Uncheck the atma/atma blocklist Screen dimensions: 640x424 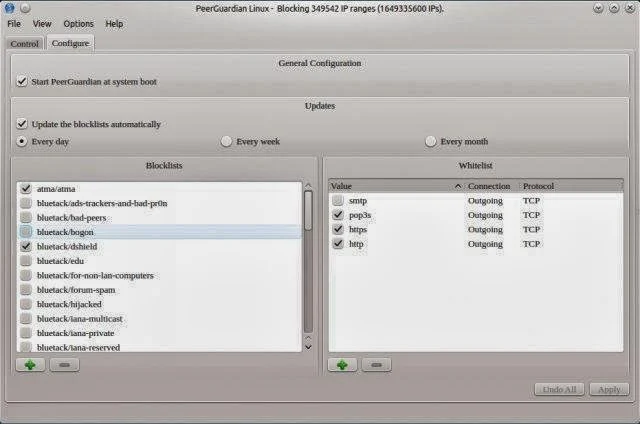(26, 189)
